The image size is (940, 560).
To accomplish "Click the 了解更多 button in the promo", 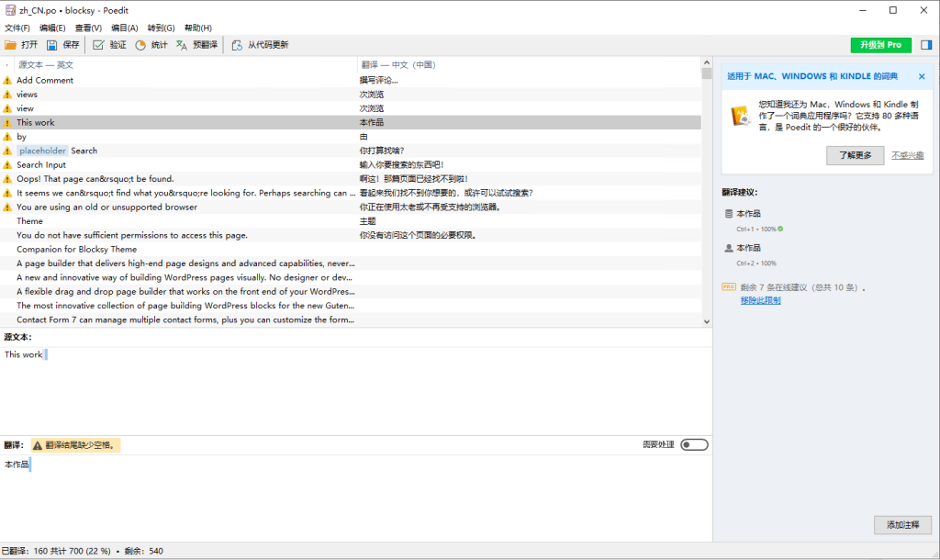I will [855, 155].
